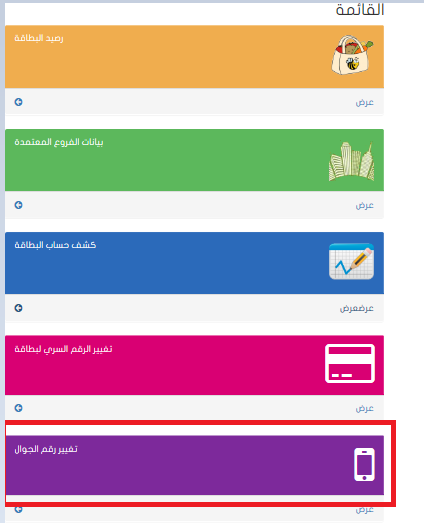Click arrow circle icon under تغيير رقم الجوال
The image size is (424, 523).
(18, 509)
